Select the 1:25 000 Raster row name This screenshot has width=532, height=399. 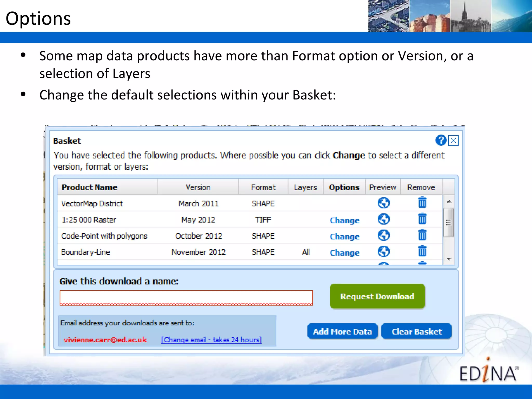(x=89, y=220)
